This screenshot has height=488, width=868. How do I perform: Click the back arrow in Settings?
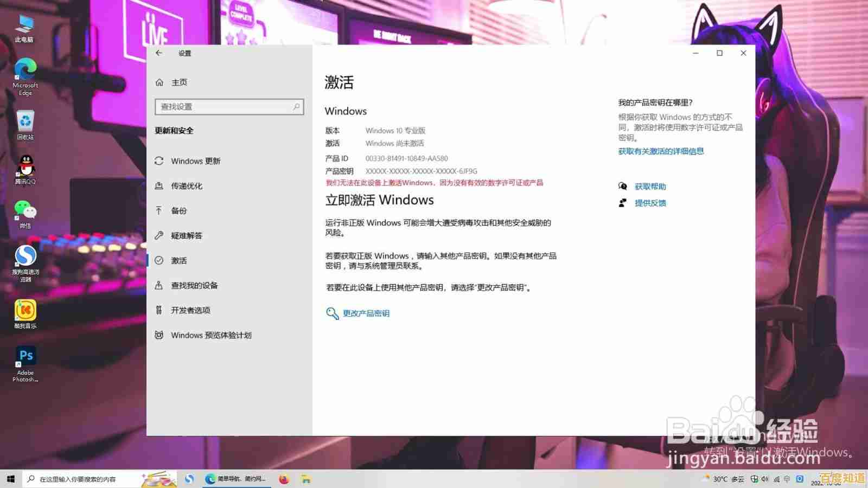(158, 53)
